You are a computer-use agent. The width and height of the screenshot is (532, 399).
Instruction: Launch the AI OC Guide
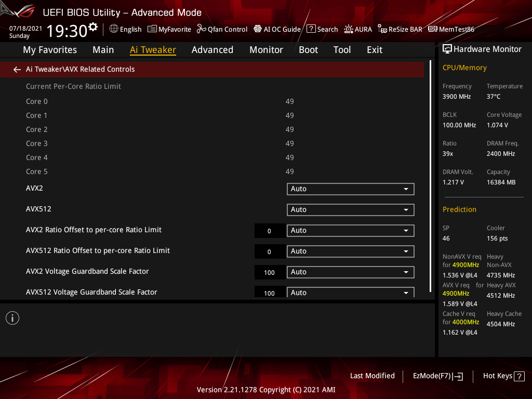[x=277, y=29]
